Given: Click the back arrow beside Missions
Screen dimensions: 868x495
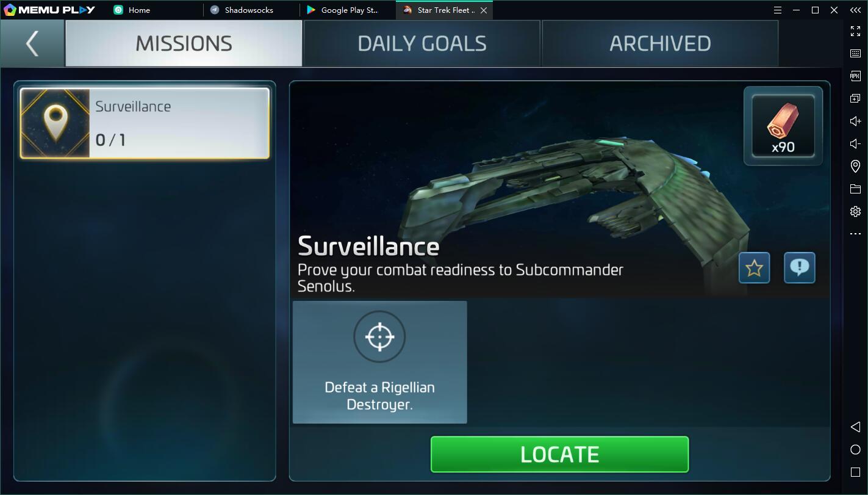Looking at the screenshot, I should pyautogui.click(x=32, y=43).
